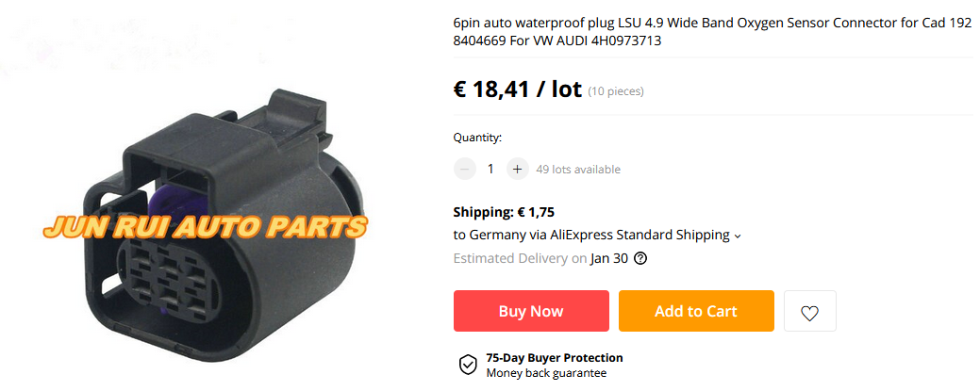Viewport: 980px width, 391px height.
Task: Add the connector to cart
Action: click(x=696, y=311)
